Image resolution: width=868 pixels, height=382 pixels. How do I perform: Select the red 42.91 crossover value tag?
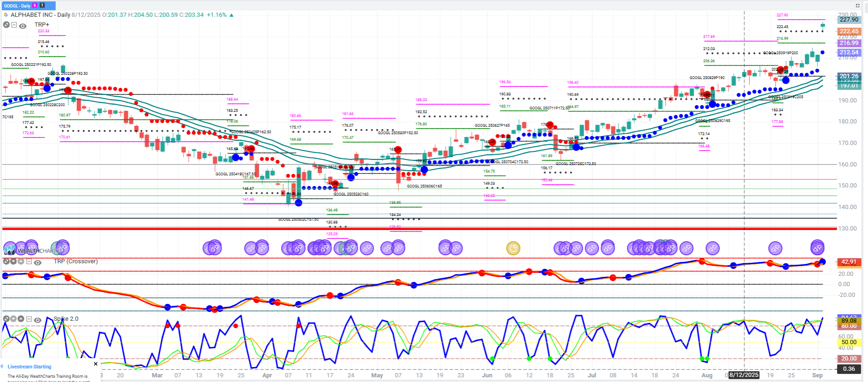(x=849, y=262)
